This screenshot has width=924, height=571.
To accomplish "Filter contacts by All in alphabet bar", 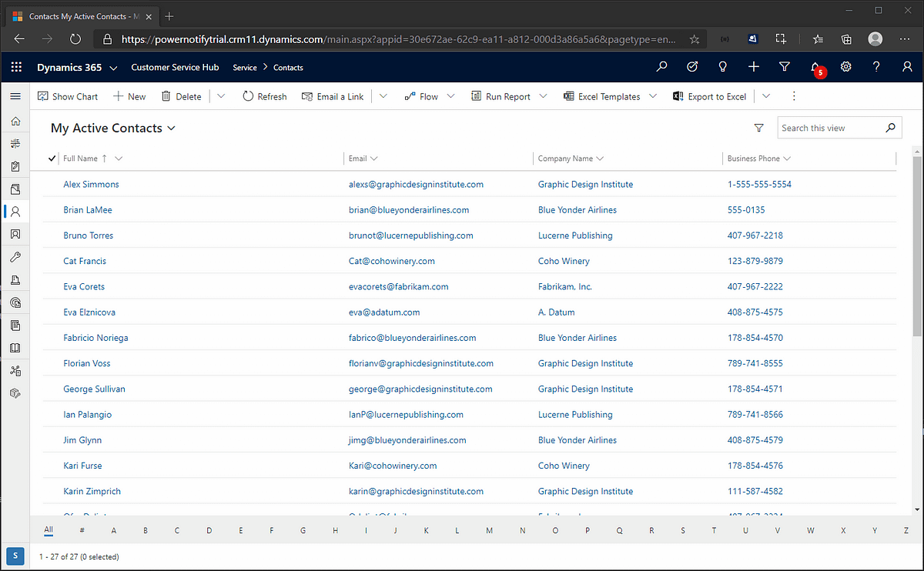I will pos(49,529).
